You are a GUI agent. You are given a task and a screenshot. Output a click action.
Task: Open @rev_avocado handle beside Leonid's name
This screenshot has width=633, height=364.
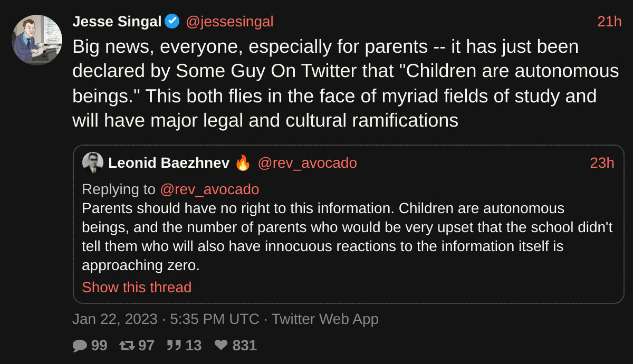[307, 163]
